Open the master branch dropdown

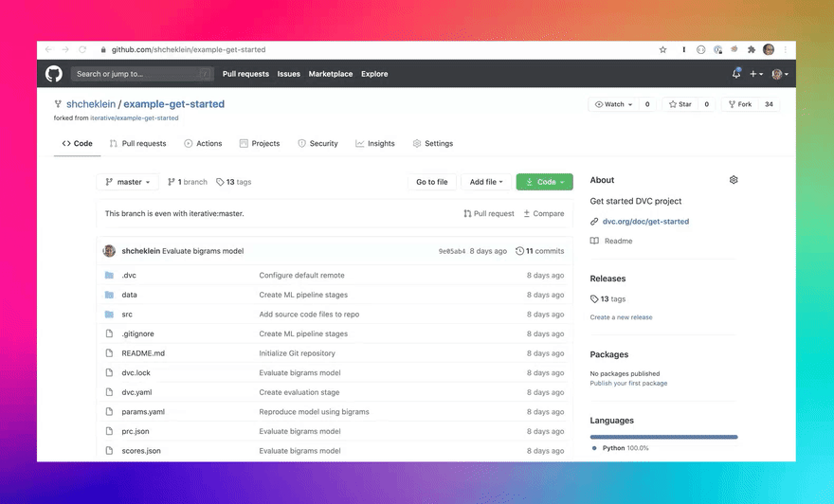(128, 182)
